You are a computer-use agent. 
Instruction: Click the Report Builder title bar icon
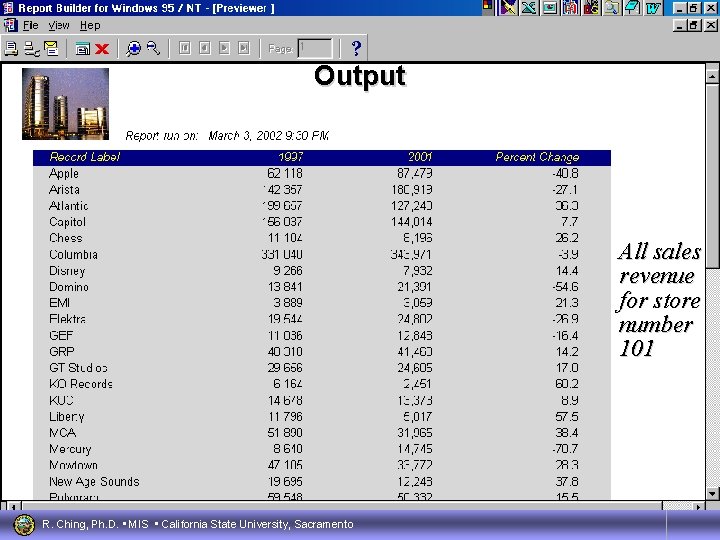tap(8, 8)
